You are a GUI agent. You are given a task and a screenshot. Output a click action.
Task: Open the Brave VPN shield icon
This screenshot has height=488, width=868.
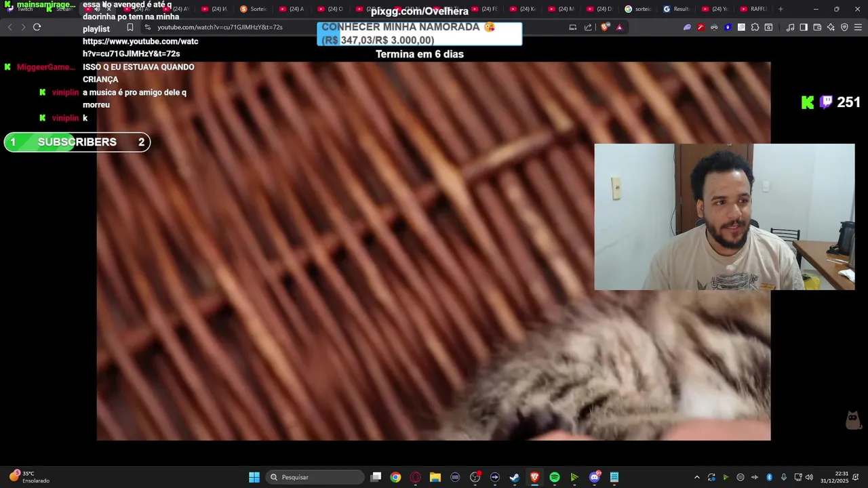click(x=844, y=27)
